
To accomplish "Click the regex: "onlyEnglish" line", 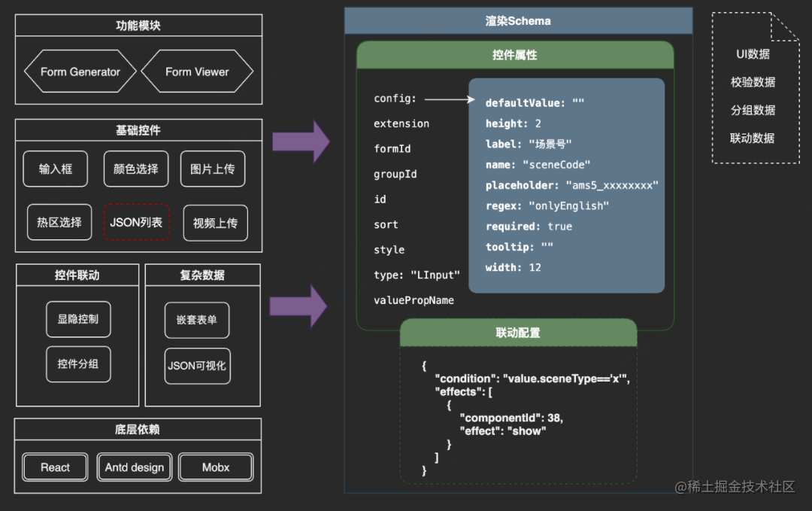I will coord(547,205).
